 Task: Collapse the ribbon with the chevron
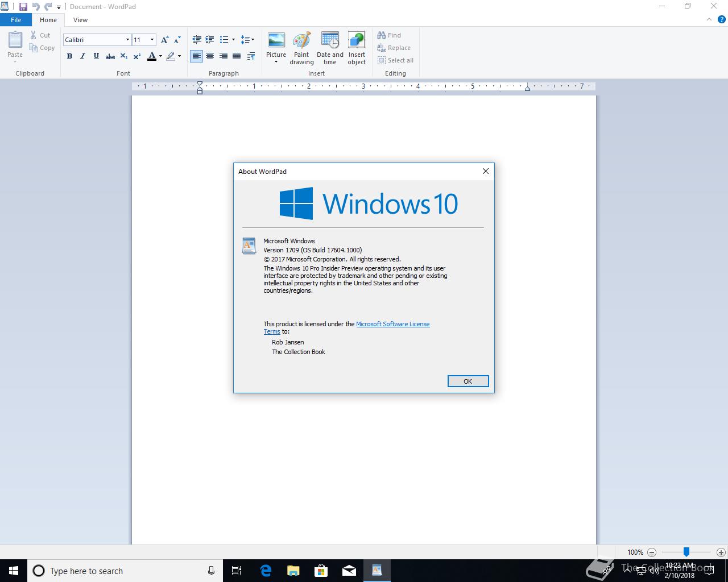[x=709, y=19]
